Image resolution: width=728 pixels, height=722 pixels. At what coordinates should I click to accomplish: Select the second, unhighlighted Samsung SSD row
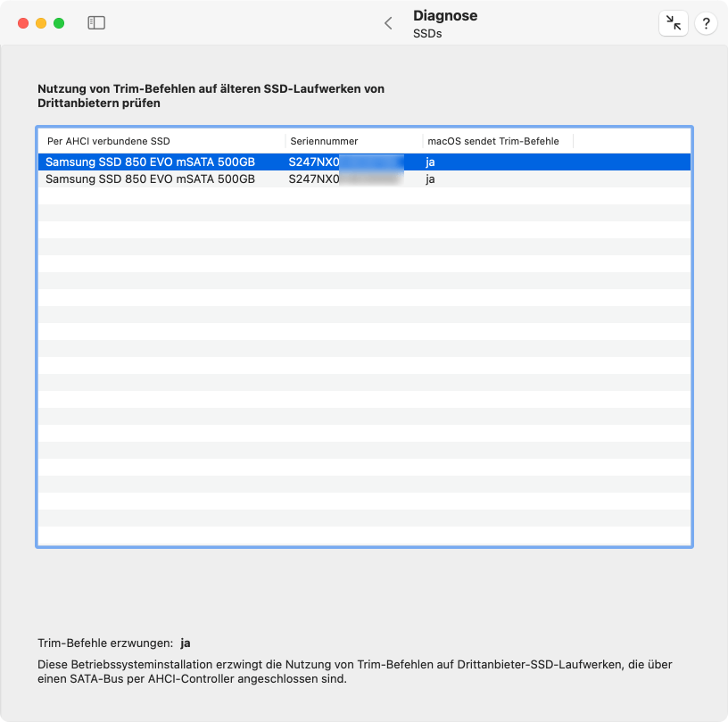[364, 179]
